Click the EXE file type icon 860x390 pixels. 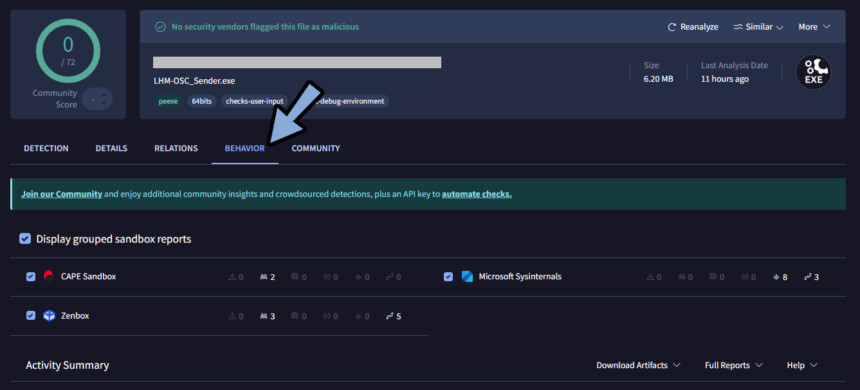813,72
